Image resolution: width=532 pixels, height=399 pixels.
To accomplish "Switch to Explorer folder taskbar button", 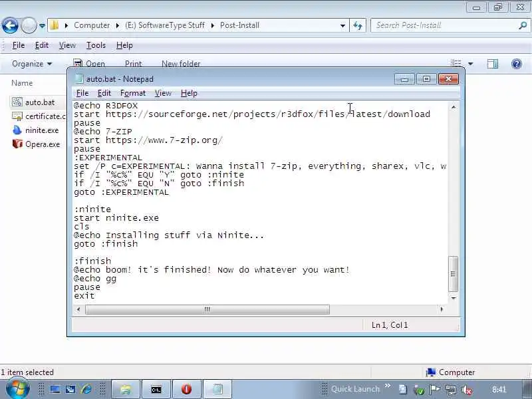I will pyautogui.click(x=126, y=389).
